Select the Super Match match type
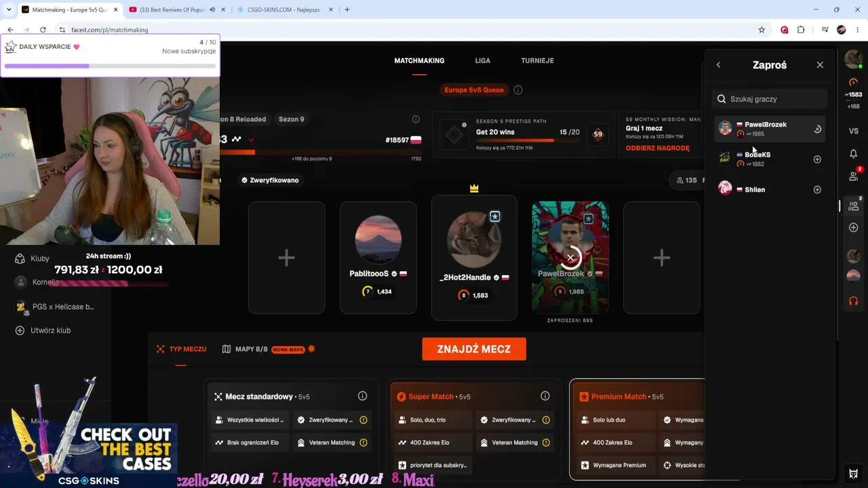Viewport: 868px width, 488px height. pyautogui.click(x=475, y=429)
